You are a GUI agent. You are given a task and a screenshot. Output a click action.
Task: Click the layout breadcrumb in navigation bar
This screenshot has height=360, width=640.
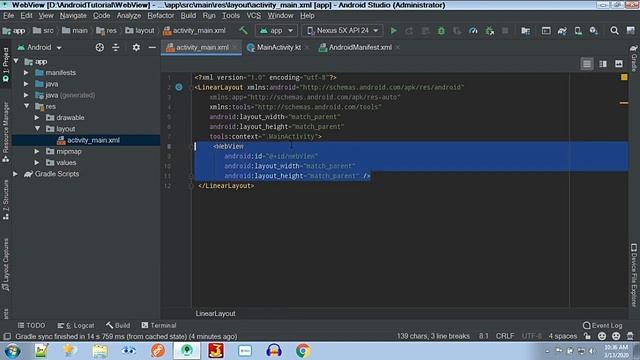point(140,31)
